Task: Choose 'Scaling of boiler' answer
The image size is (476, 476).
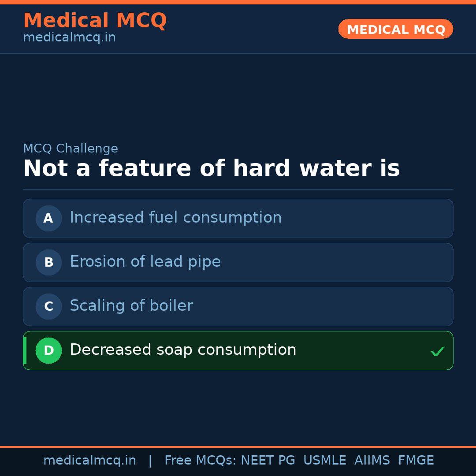Action: coord(131,306)
